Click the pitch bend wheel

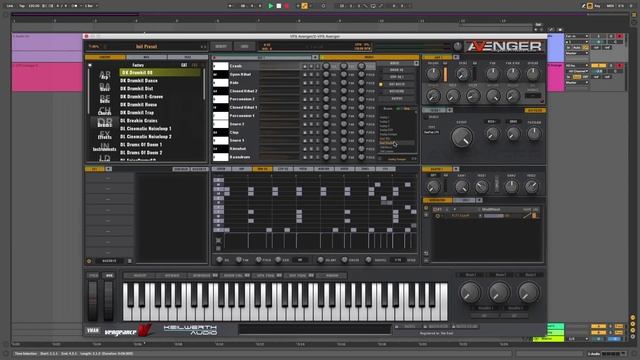[x=93, y=301]
